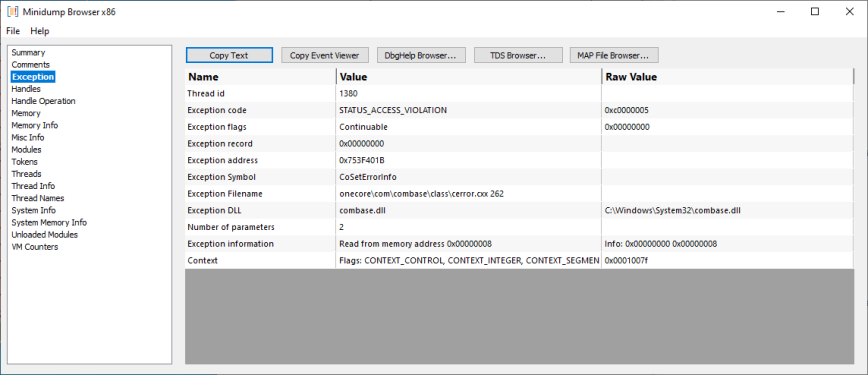The image size is (868, 375).
Task: Click the Context flags value cell
Action: tap(468, 260)
